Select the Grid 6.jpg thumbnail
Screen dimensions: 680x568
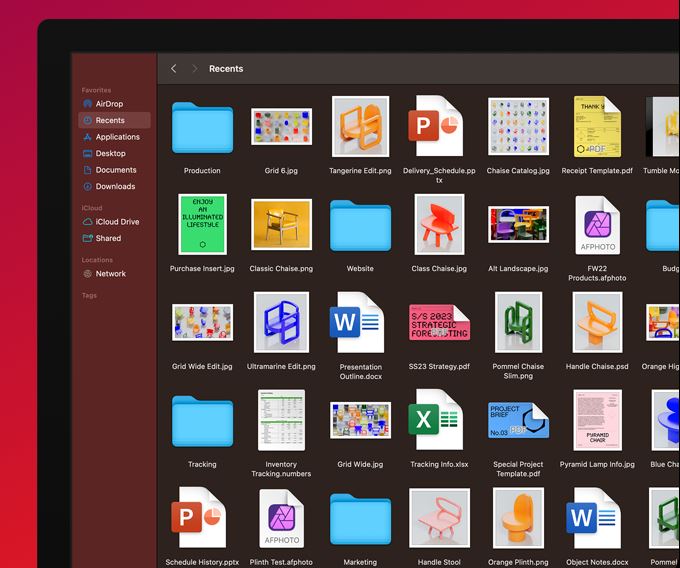click(x=281, y=127)
